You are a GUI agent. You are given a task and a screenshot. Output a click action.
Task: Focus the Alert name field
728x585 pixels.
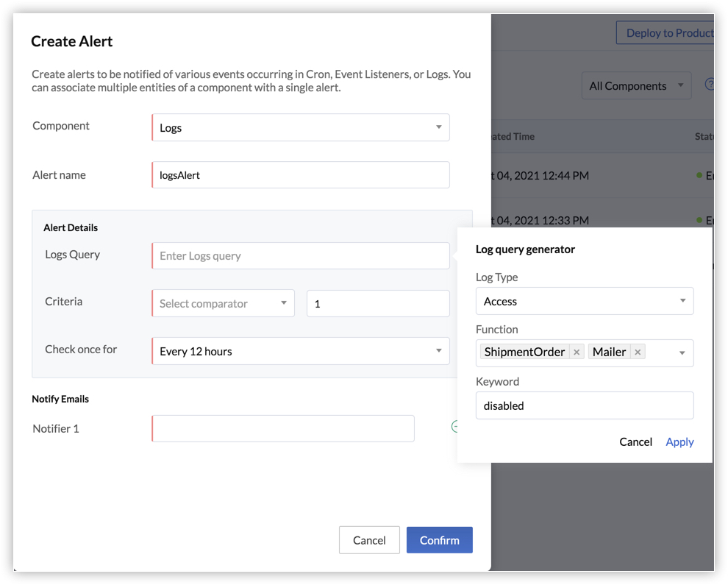point(300,175)
